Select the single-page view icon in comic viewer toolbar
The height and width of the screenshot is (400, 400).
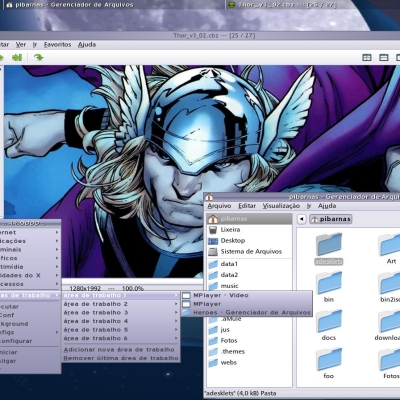[384, 58]
